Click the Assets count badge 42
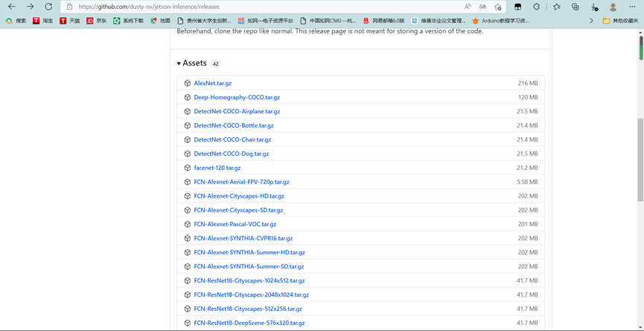The image size is (644, 331). (216, 63)
